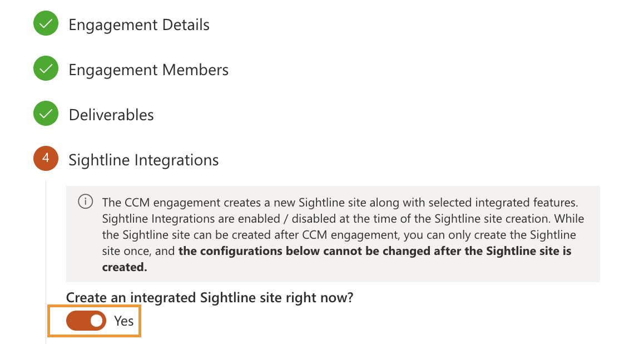Image resolution: width=644 pixels, height=344 pixels.
Task: Expand the Engagement Details section
Action: click(x=139, y=24)
